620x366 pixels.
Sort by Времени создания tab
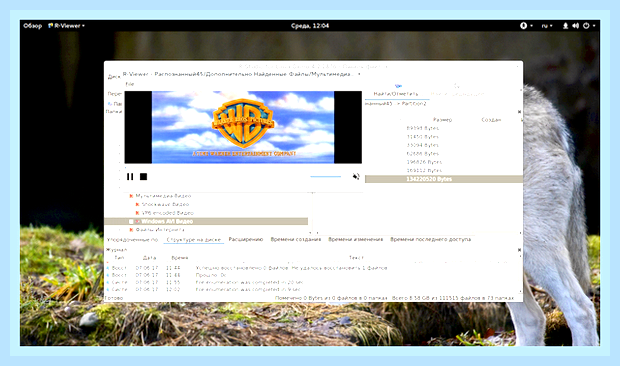click(x=296, y=239)
